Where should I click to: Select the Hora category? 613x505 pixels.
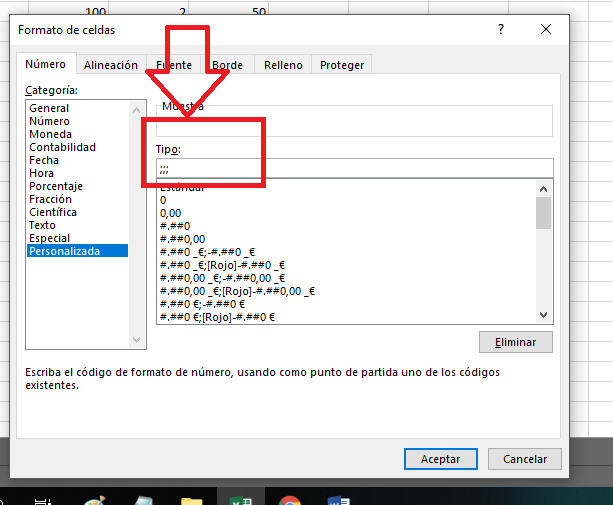77,173
